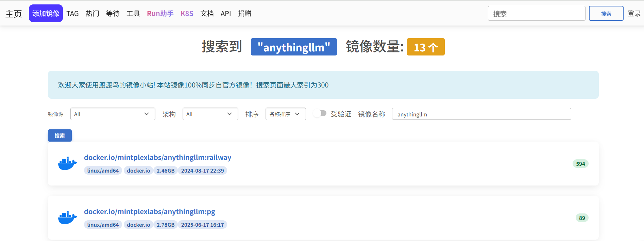Click the 2.78GB size tag
The image size is (644, 241).
coord(166,225)
